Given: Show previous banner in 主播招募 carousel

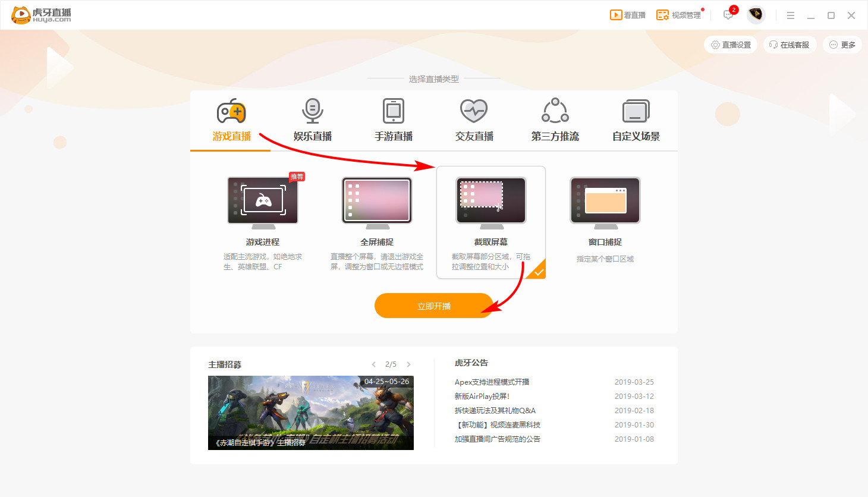Looking at the screenshot, I should pos(373,364).
